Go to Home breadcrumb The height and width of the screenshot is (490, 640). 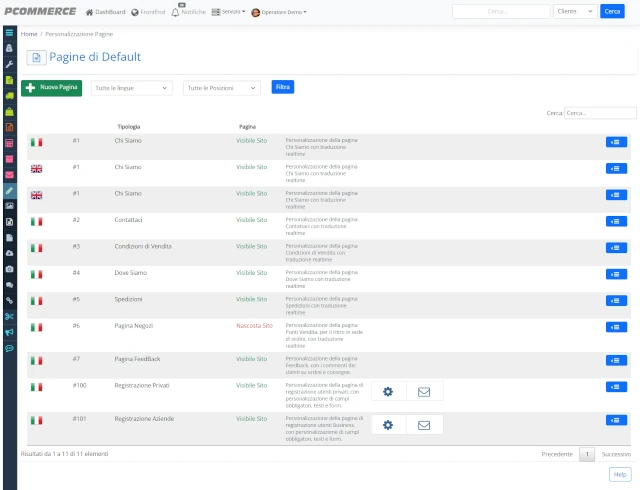point(29,34)
